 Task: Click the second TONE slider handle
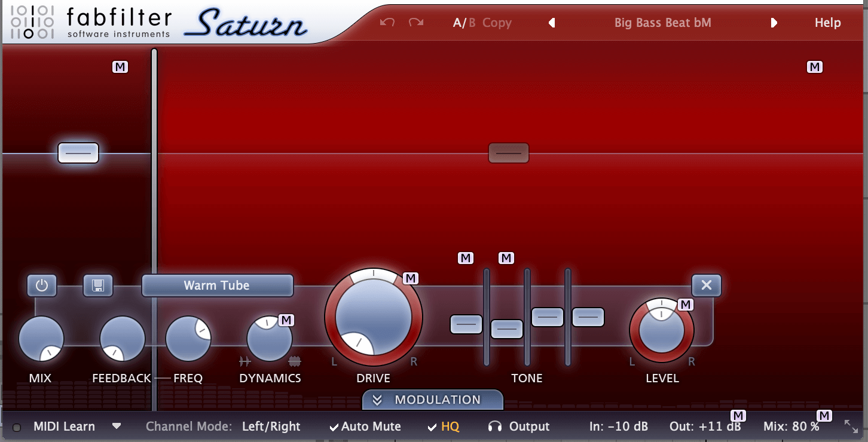507,329
